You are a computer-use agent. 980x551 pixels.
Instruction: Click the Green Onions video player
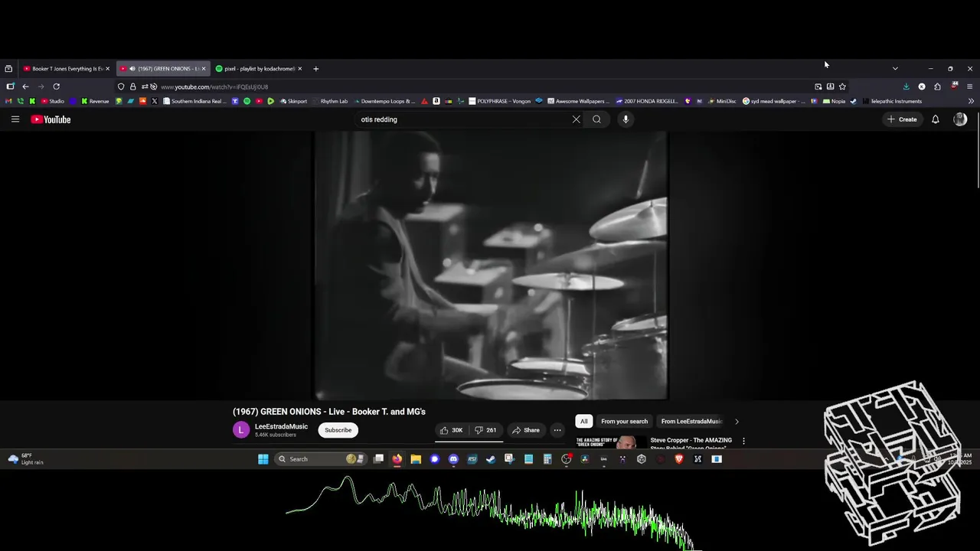click(x=491, y=266)
